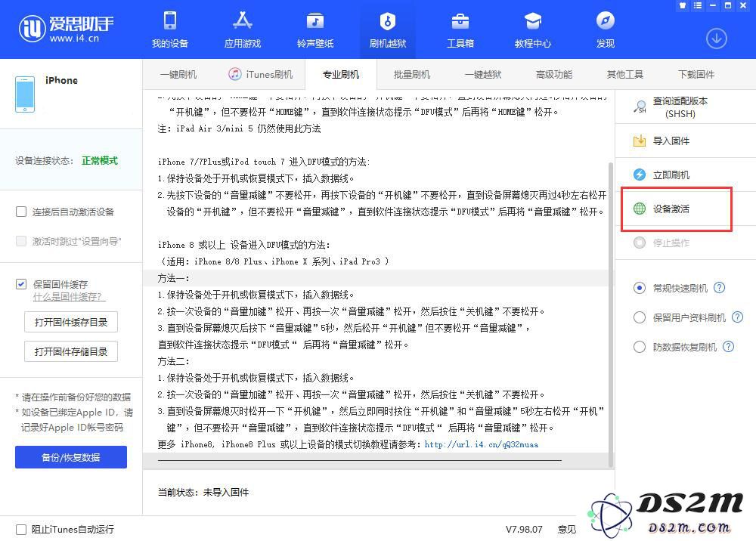This screenshot has width=756, height=541.
Task: Switch to 一键刷机 tab
Action: 178,75
